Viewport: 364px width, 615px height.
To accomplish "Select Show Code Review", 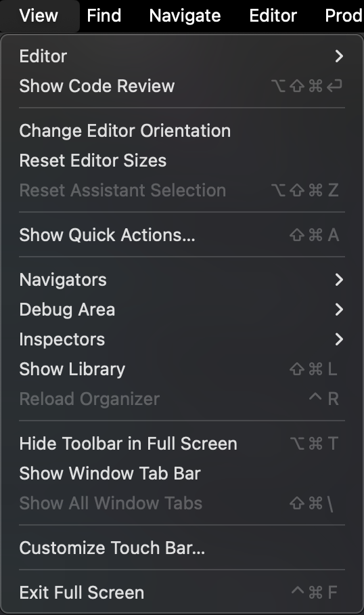I will [182, 86].
